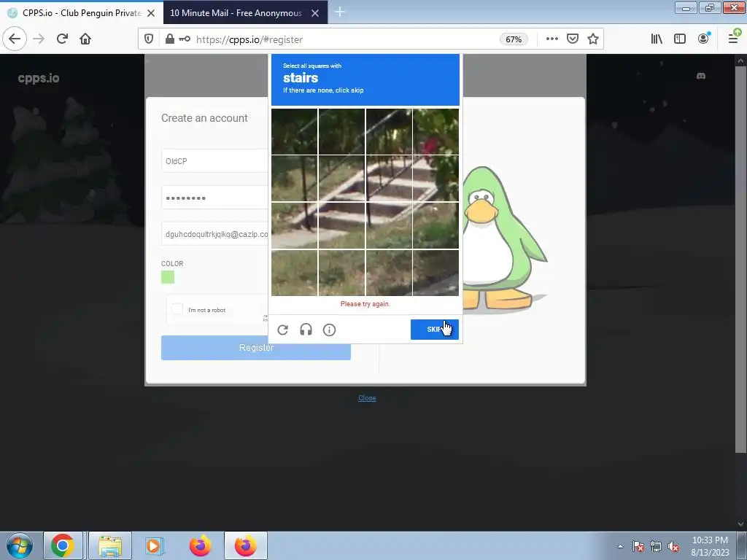Open the Discord icon on cpps.io

701,76
